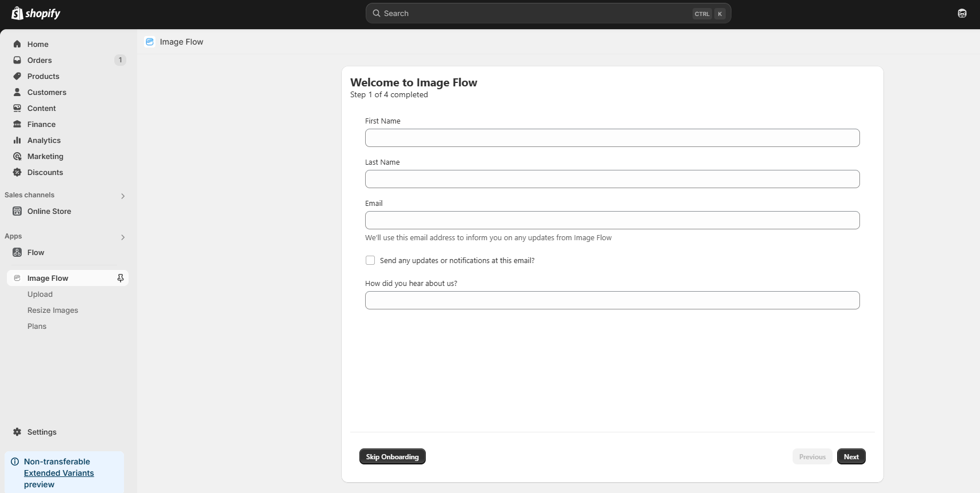Click the Products tag icon

tap(17, 76)
